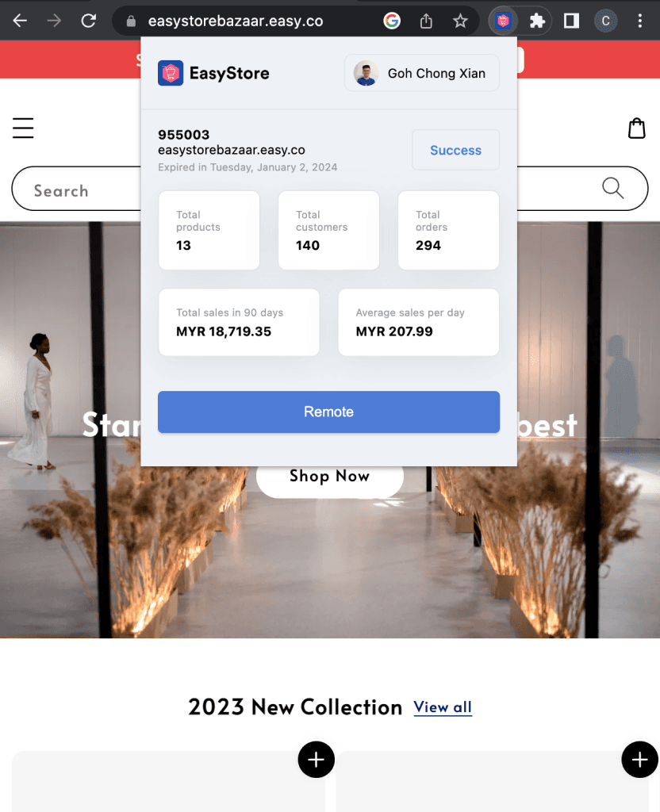The width and height of the screenshot is (660, 812).
Task: Click the address bar URL
Action: (236, 21)
